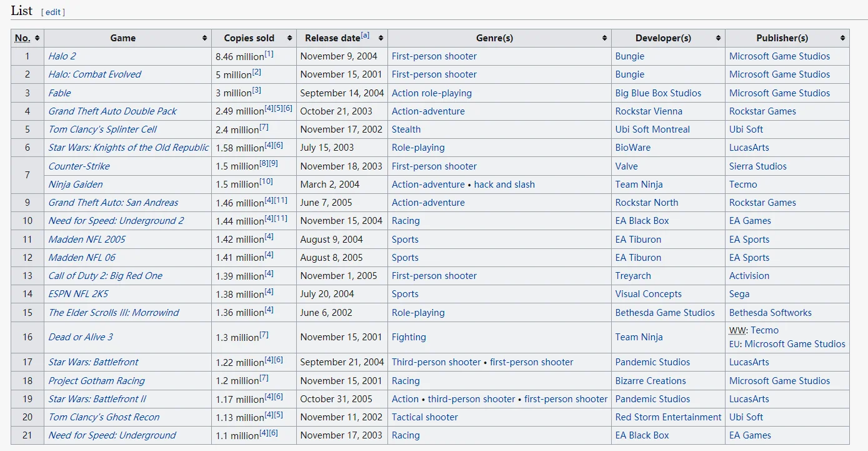This screenshot has height=451, width=868.
Task: Open the Sega publisher link
Action: 739,294
